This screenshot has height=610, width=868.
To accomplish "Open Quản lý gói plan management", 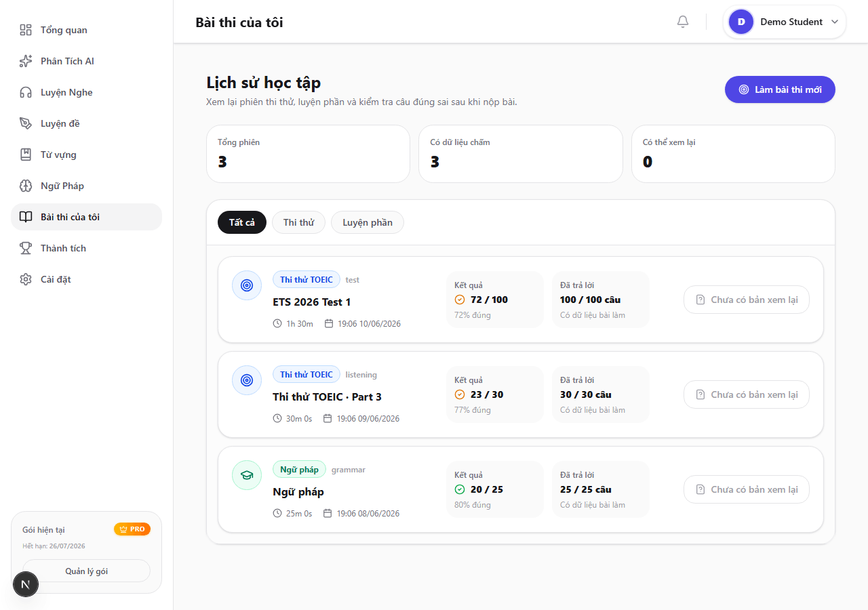I will pyautogui.click(x=87, y=571).
